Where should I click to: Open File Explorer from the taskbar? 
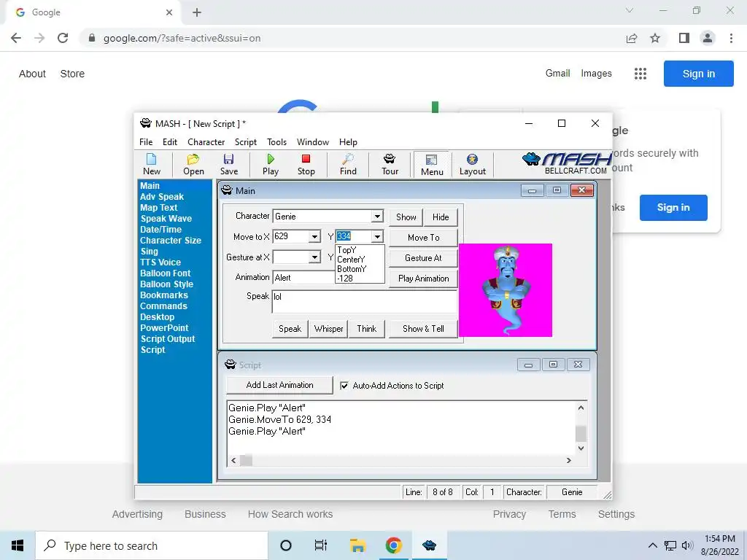click(357, 545)
